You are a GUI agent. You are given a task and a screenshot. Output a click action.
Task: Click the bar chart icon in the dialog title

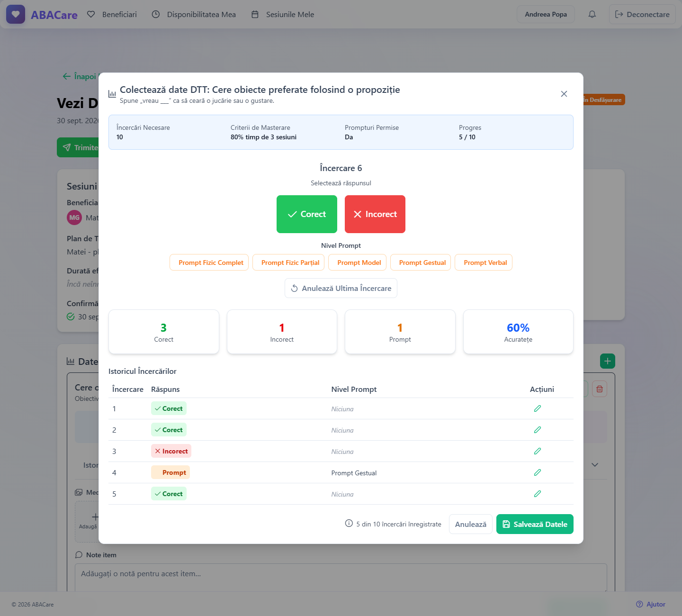(112, 94)
